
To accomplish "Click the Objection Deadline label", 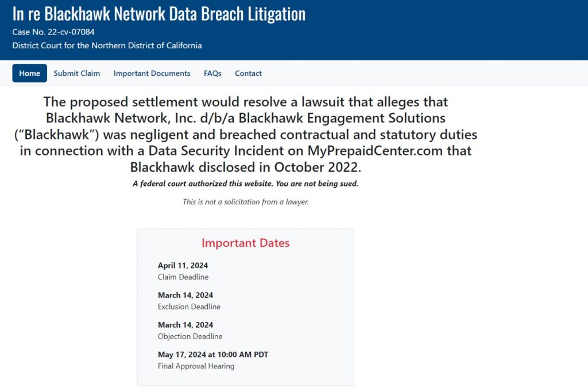I will coord(190,336).
